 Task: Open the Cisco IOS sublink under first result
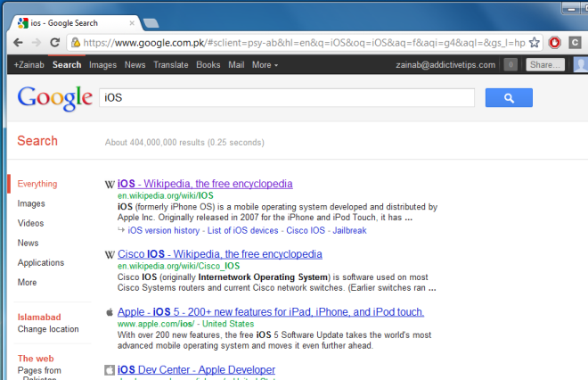(x=306, y=230)
